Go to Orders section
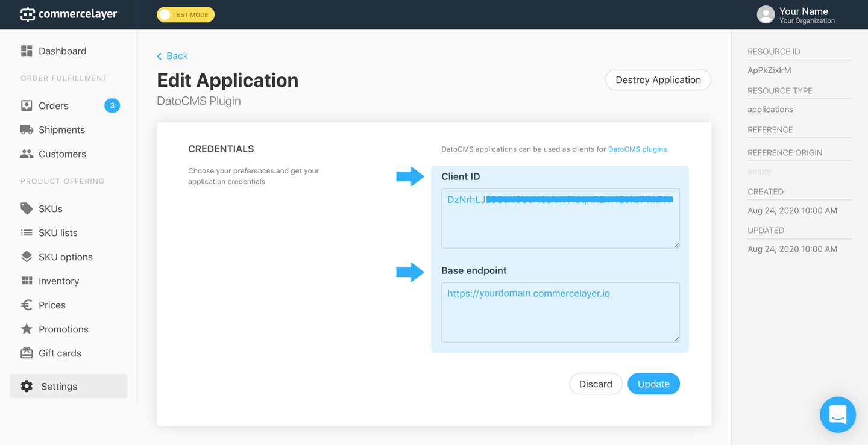Screen dimensions: 868x445 coord(54,106)
